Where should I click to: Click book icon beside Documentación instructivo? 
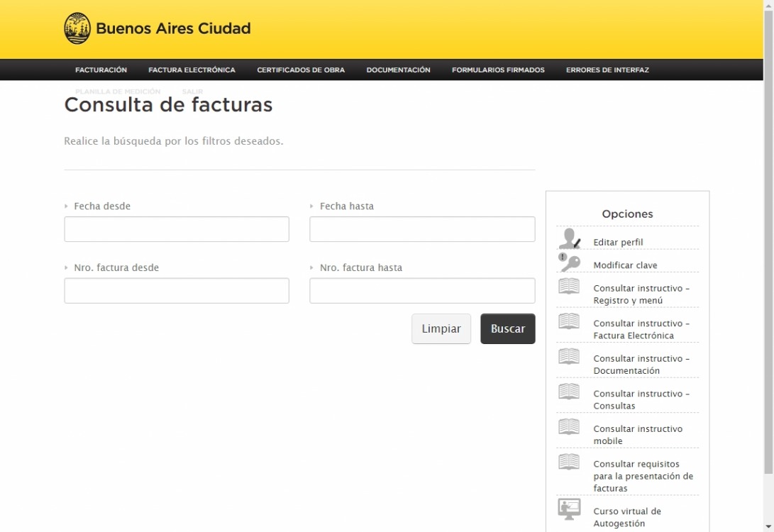[x=569, y=357]
